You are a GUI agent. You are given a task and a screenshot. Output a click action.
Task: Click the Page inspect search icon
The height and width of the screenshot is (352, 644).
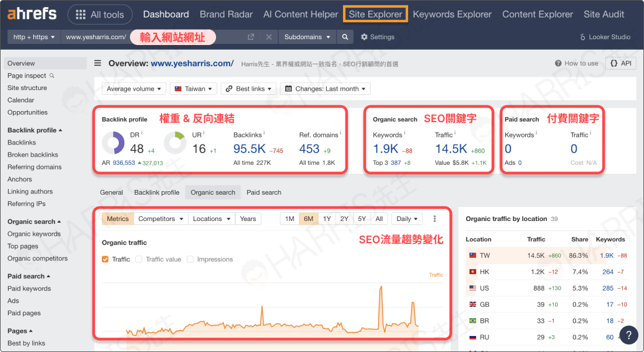tap(52, 75)
